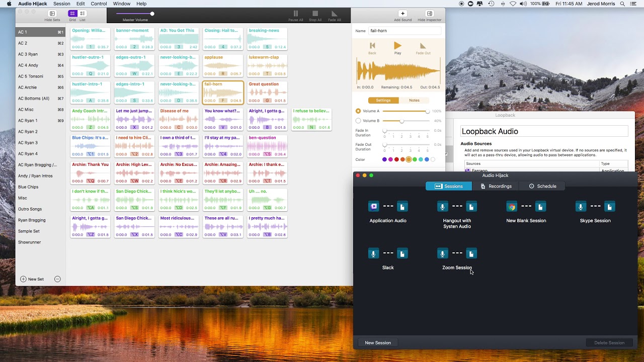Choose the blue color swatch

point(427,159)
